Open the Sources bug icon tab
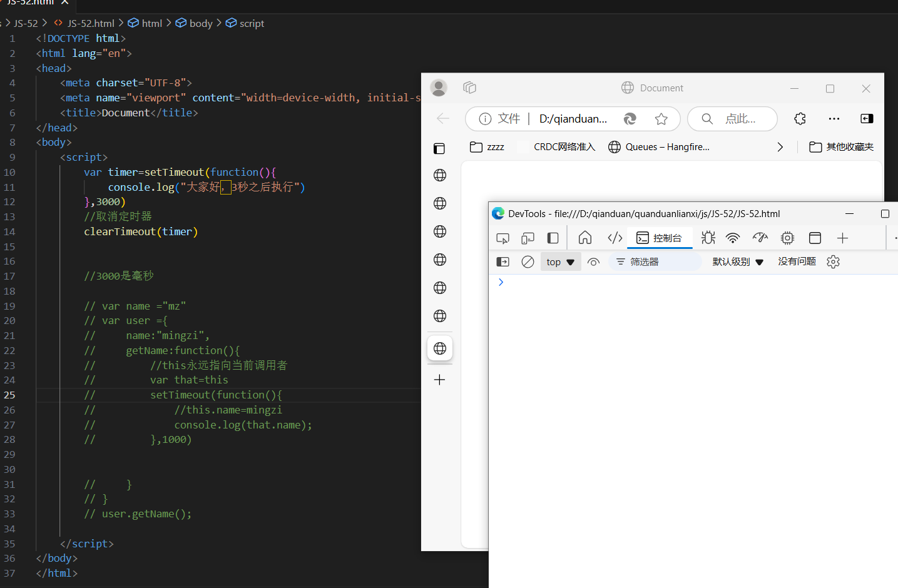Viewport: 898px width, 588px height. [x=708, y=238]
